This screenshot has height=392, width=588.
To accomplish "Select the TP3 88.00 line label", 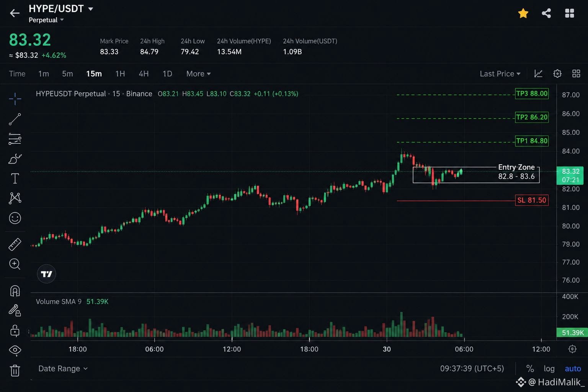I will pos(532,93).
